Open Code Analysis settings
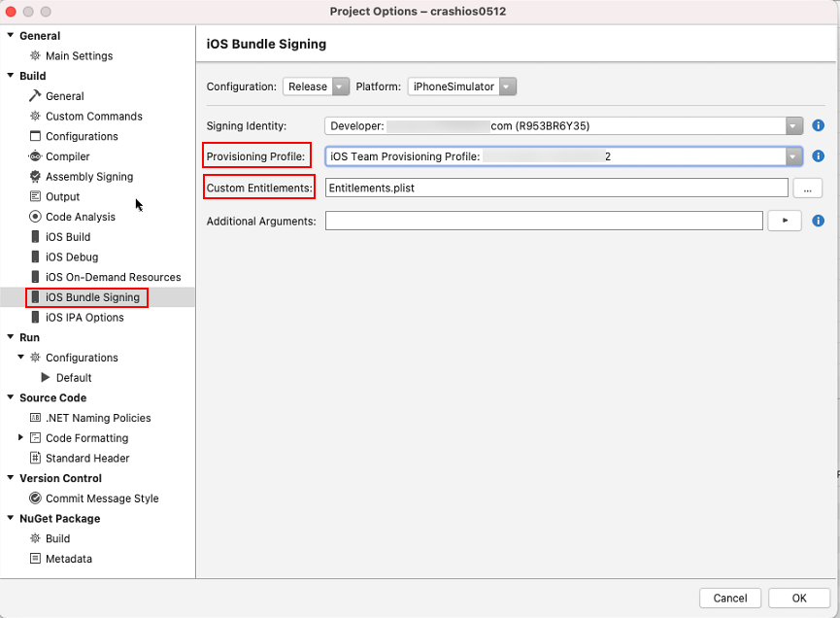The image size is (840, 618). (x=80, y=217)
